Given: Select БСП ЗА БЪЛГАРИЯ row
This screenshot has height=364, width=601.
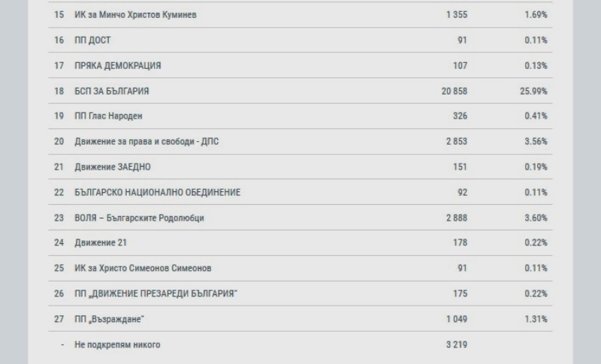Looking at the screenshot, I should [x=300, y=91].
